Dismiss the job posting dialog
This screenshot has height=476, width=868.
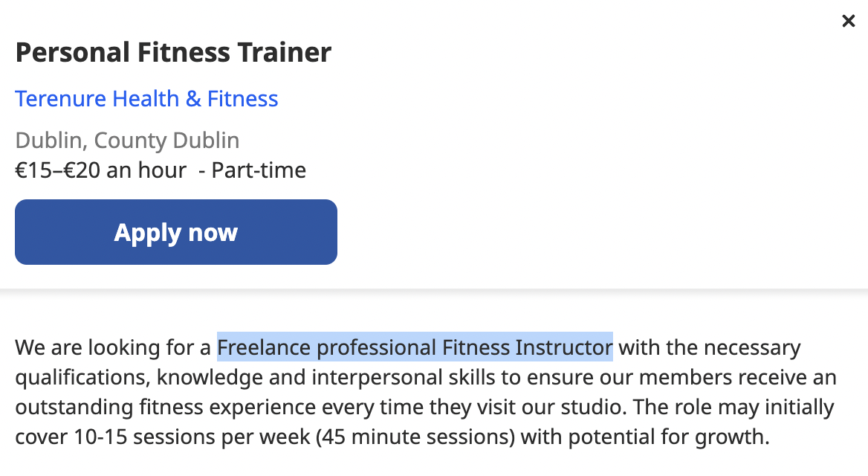click(x=848, y=21)
